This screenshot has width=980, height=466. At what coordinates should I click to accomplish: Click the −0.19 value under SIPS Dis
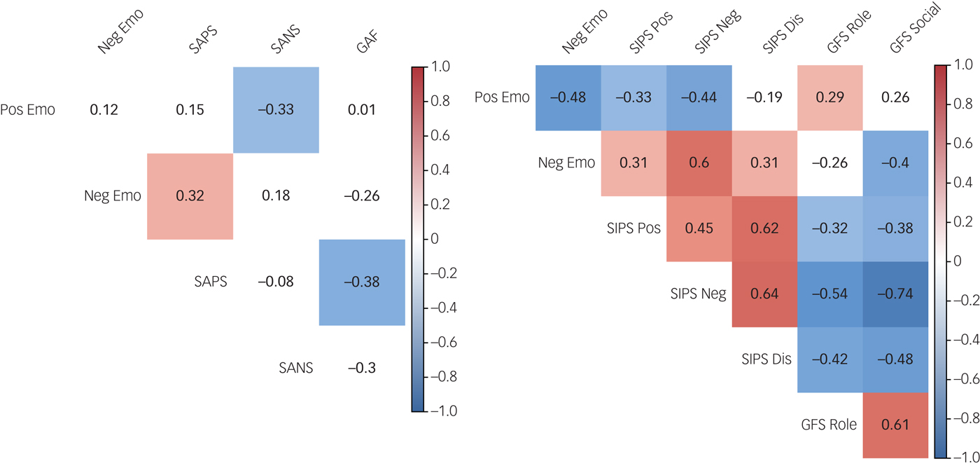pos(764,97)
